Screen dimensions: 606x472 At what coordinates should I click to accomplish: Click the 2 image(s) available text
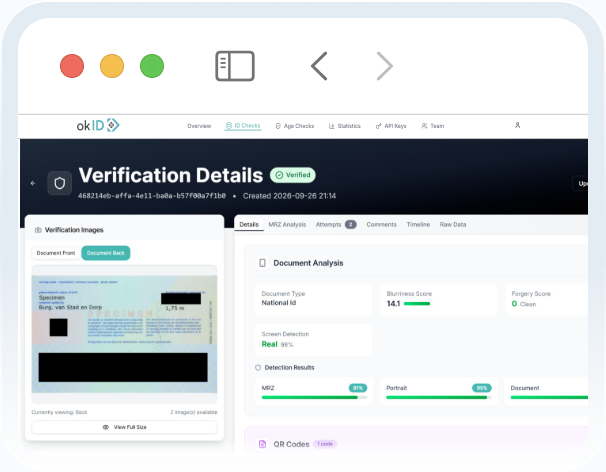pos(194,412)
